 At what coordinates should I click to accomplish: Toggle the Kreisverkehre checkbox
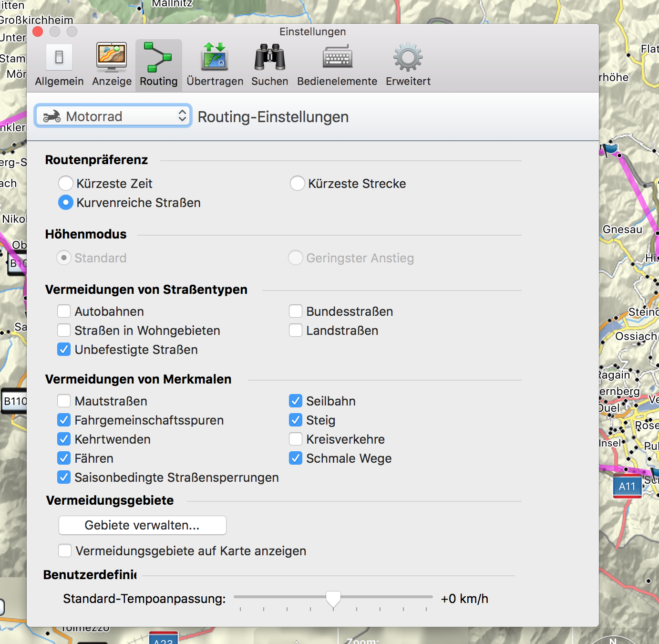coord(296,439)
